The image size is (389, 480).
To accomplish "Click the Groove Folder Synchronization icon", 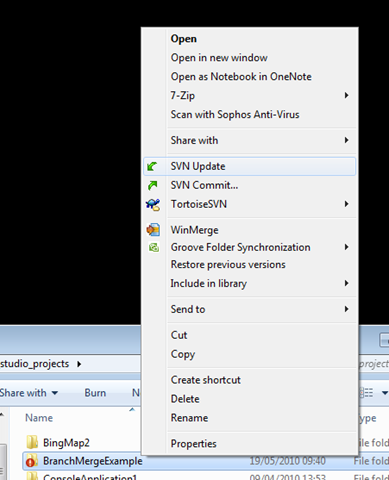I will coord(154,247).
